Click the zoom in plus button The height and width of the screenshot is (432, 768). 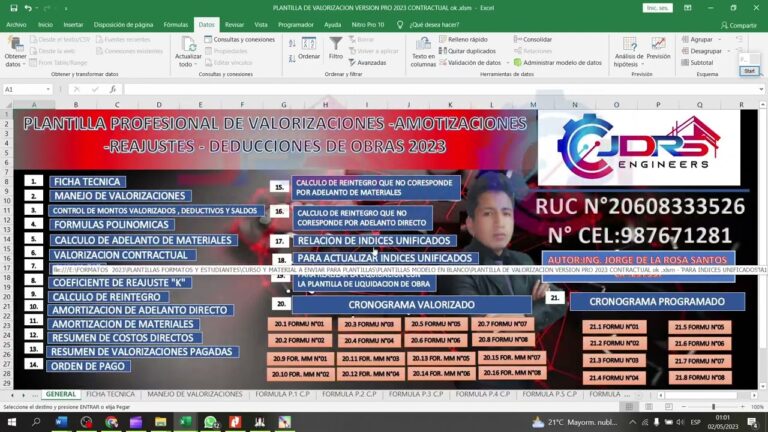pos(743,407)
